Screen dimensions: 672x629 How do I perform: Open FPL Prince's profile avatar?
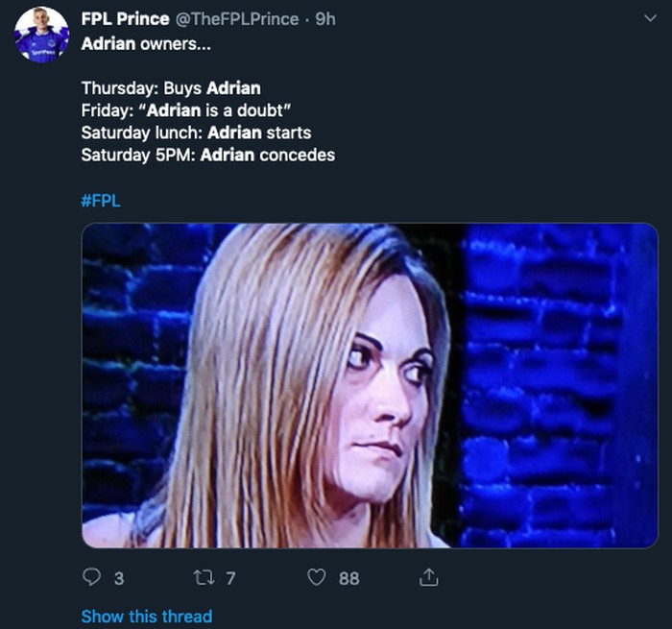click(x=41, y=36)
